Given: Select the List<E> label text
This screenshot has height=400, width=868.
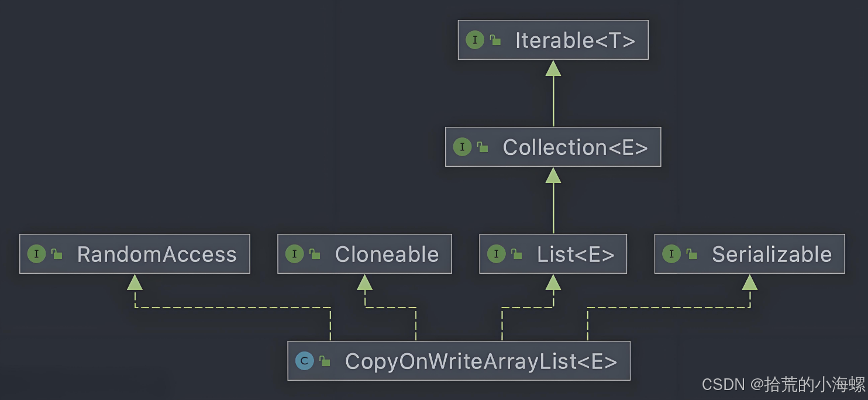Looking at the screenshot, I should tap(576, 254).
